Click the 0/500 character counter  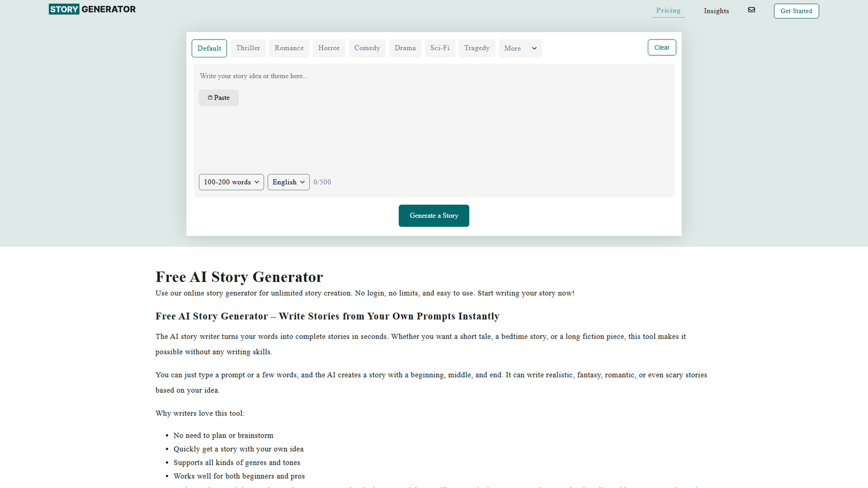[322, 182]
